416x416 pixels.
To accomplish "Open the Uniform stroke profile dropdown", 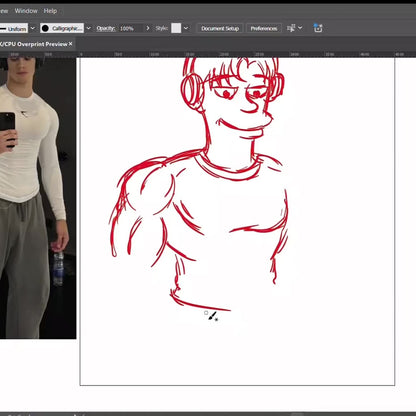I will click(x=14, y=29).
